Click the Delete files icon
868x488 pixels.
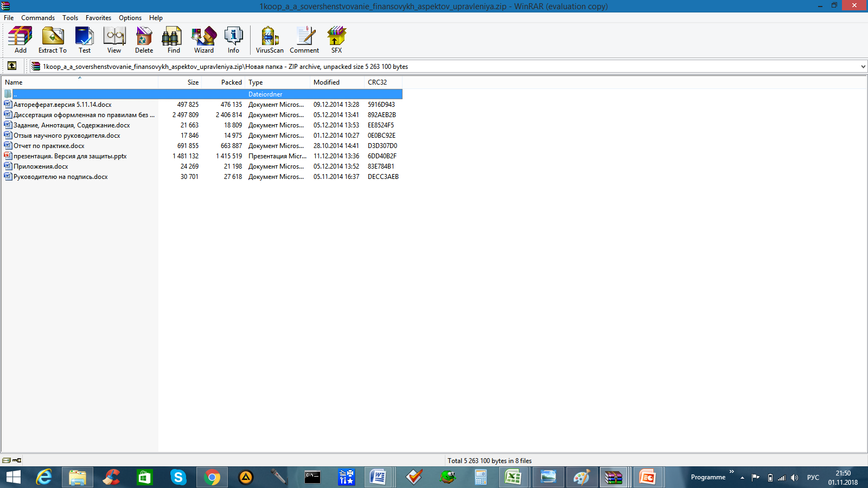pyautogui.click(x=144, y=40)
